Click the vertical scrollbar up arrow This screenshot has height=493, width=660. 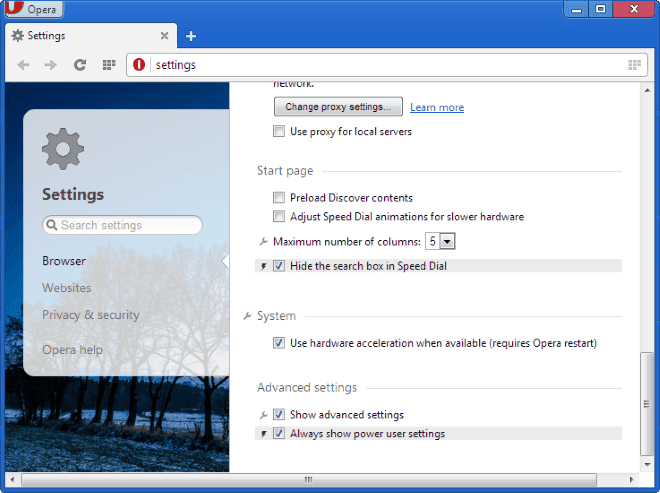tap(647, 90)
